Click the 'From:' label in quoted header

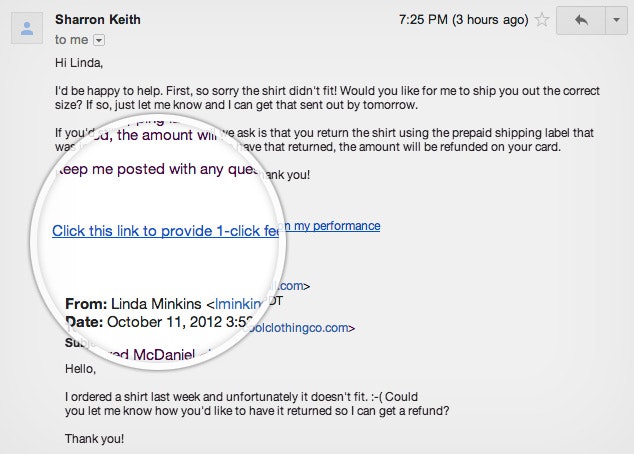point(86,304)
